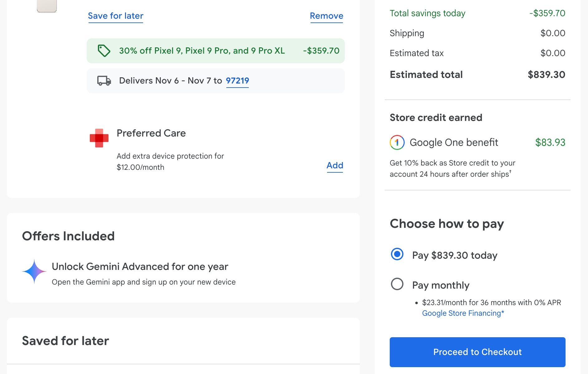Add Preferred Care device protection

(335, 165)
